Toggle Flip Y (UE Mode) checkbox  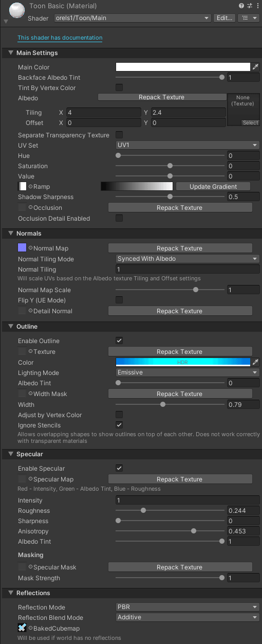[119, 300]
